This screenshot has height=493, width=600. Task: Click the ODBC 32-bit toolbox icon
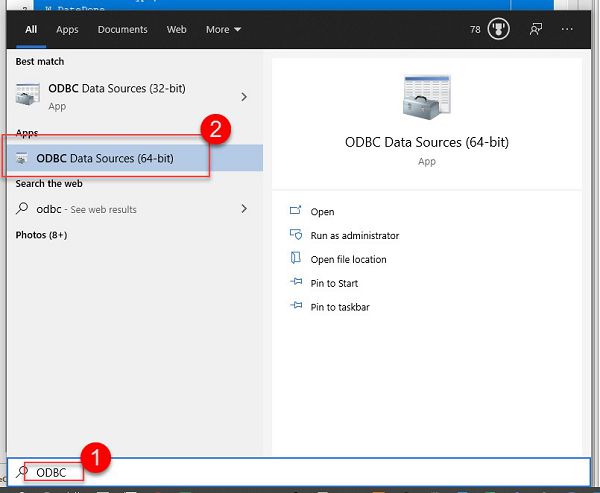tap(28, 94)
